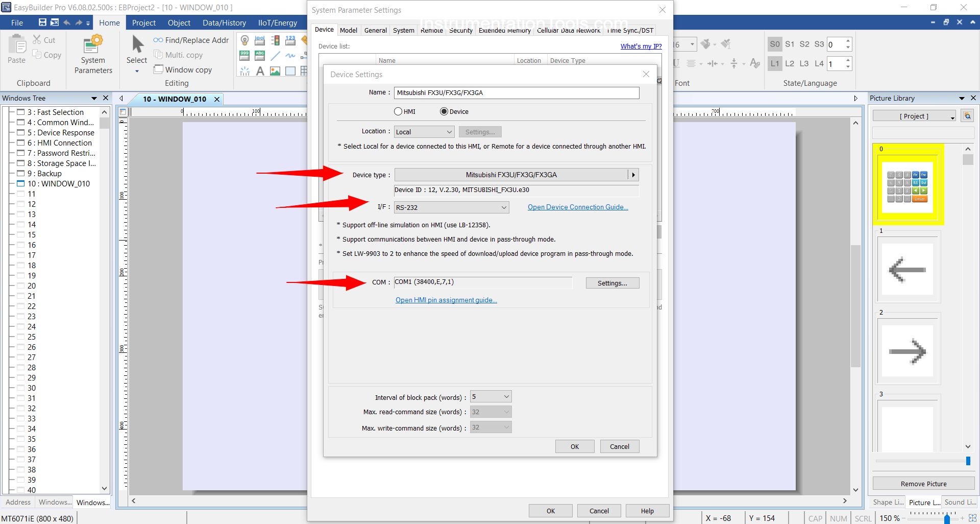Click Cancel in Device Settings dialog
Image resolution: width=980 pixels, height=524 pixels.
[620, 446]
